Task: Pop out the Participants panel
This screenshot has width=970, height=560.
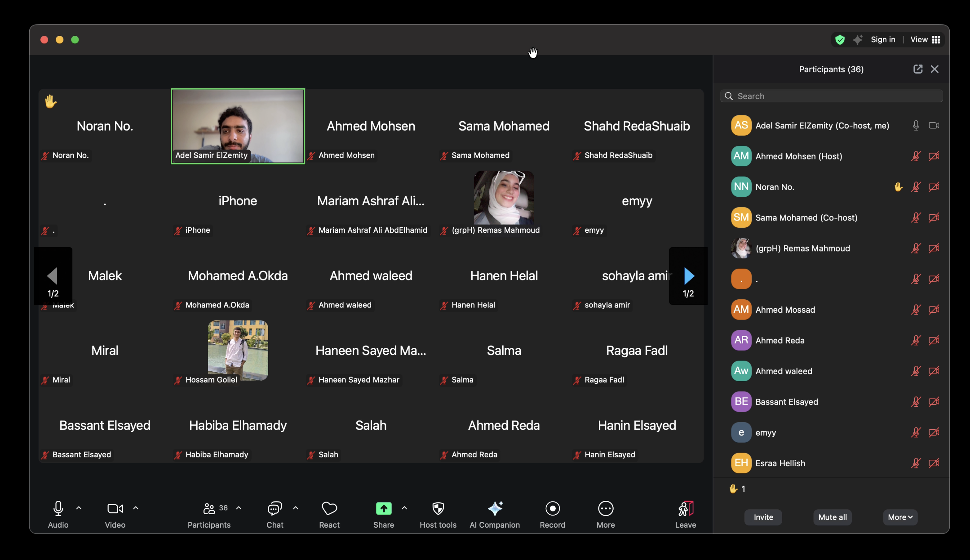Action: click(x=918, y=69)
